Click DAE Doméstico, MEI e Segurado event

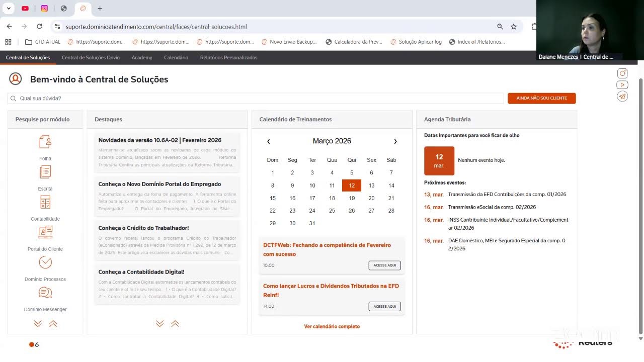click(507, 245)
